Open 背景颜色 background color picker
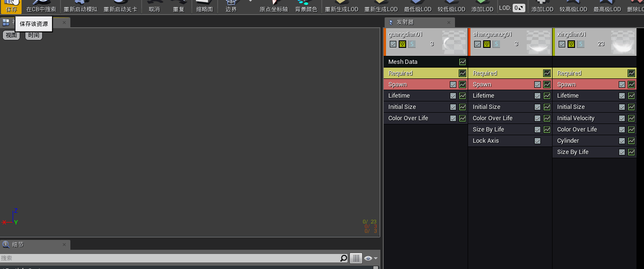644x269 pixels. click(306, 7)
